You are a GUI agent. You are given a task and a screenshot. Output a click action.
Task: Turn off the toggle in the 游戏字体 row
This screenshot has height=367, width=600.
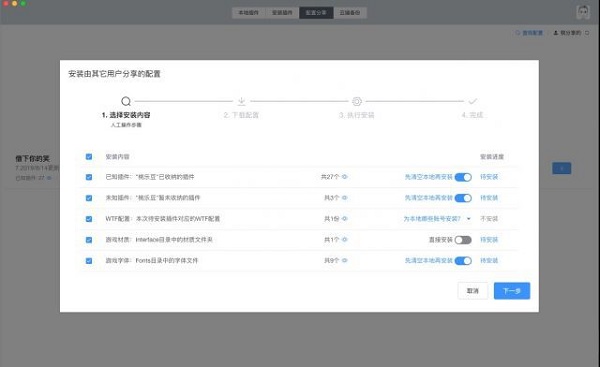463,261
